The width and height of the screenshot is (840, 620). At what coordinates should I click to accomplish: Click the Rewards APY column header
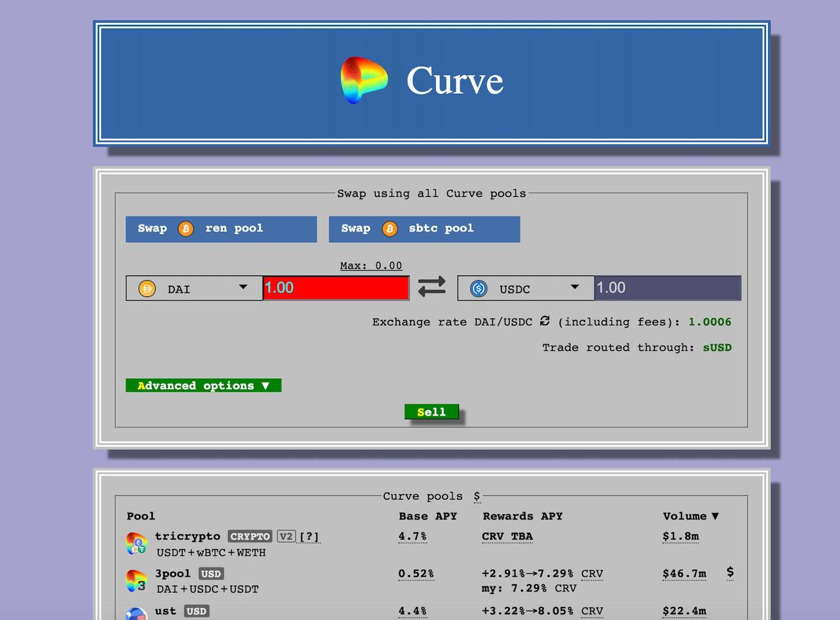[x=522, y=516]
